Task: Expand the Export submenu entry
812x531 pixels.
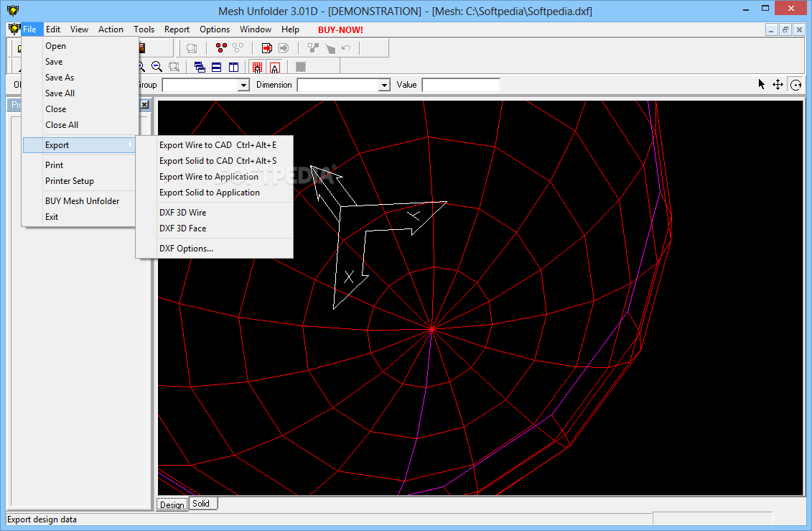Action: 80,145
